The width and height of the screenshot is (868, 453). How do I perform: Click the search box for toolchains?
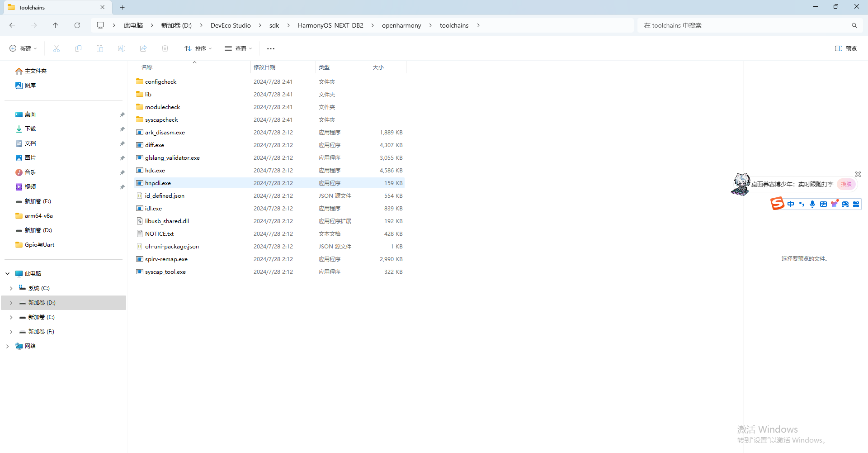746,25
